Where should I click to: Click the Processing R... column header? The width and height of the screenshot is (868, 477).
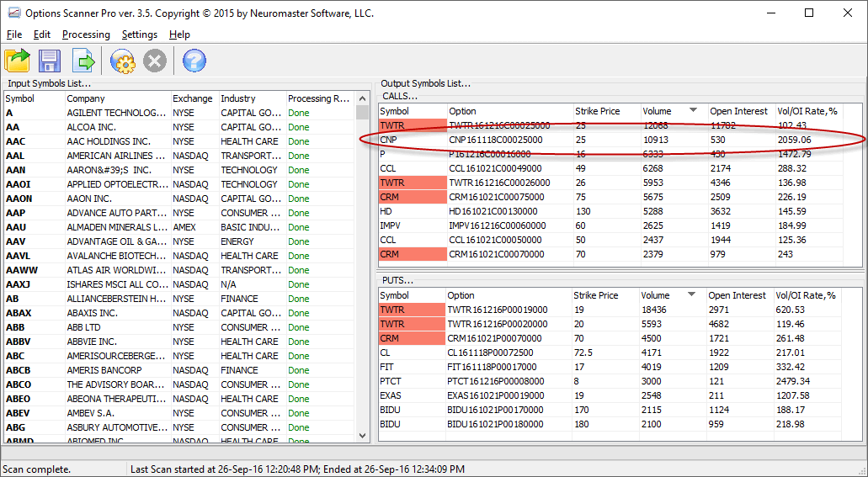point(319,98)
